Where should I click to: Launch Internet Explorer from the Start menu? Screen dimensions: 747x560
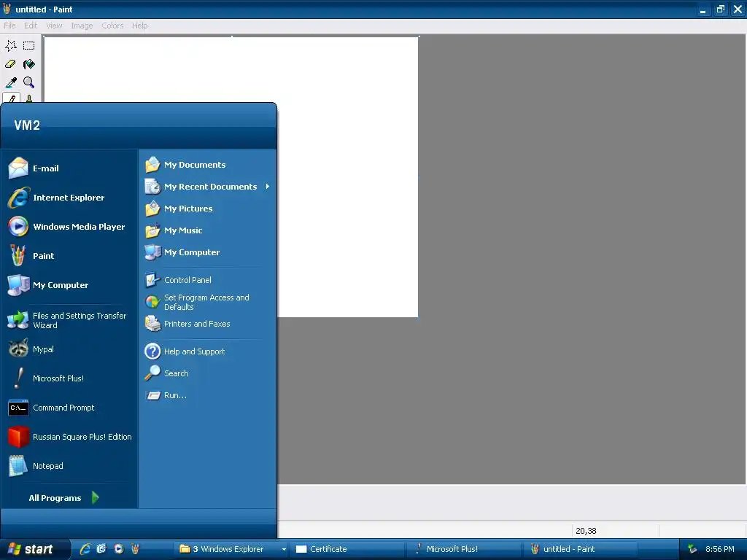[69, 198]
